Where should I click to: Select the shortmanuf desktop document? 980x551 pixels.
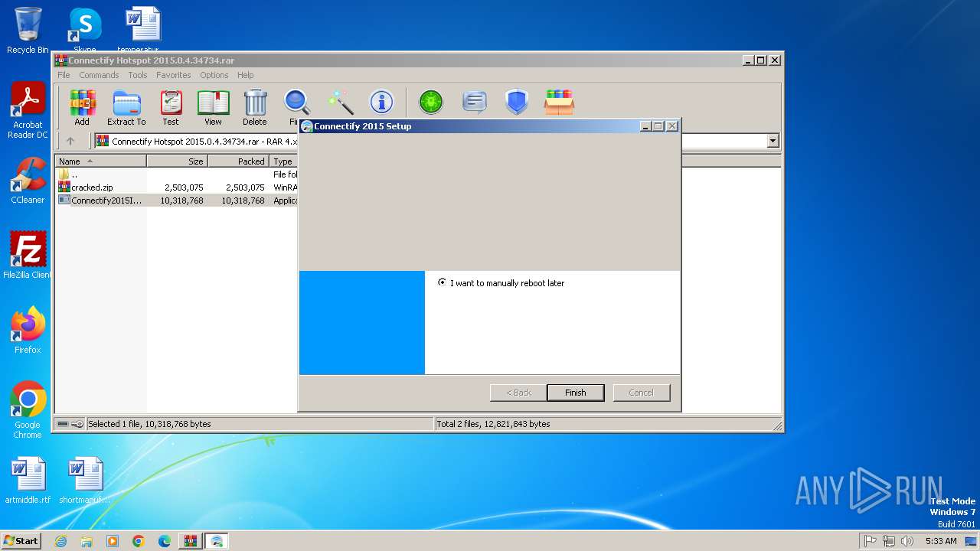pos(85,481)
